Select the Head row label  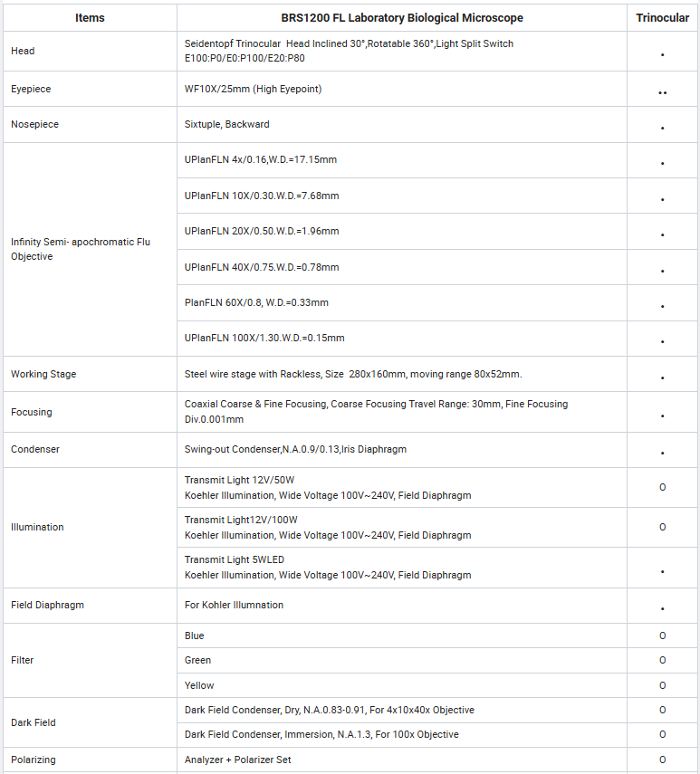point(23,51)
